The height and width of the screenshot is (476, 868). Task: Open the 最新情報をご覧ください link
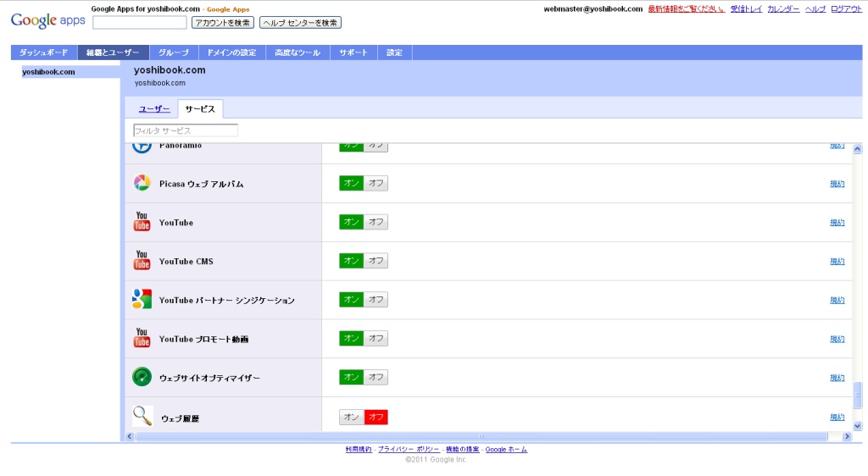pos(687,8)
